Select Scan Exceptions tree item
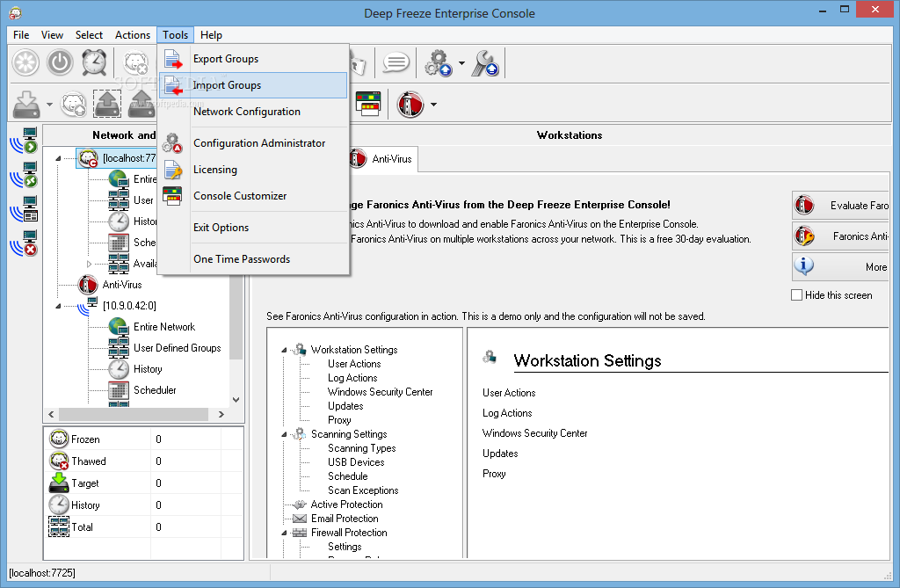900x588 pixels. click(x=363, y=490)
